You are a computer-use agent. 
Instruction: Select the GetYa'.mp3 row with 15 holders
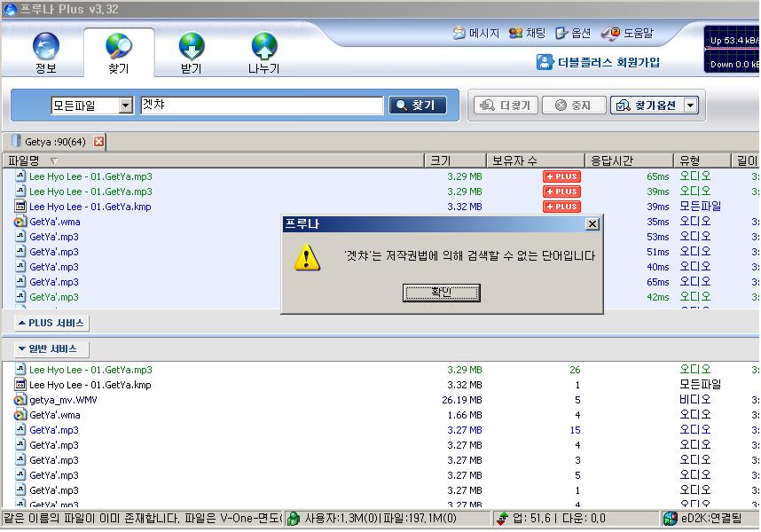click(x=381, y=430)
